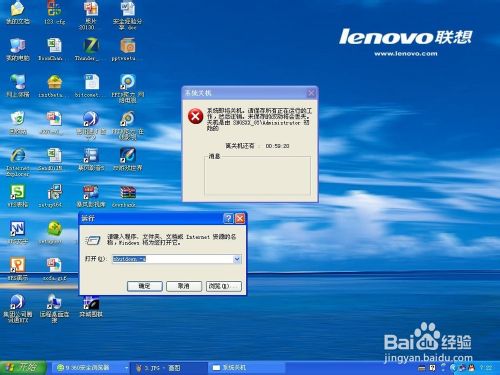Screen dimensions: 500x375
Task: Open the bitcomet file icon
Action: click(91, 83)
